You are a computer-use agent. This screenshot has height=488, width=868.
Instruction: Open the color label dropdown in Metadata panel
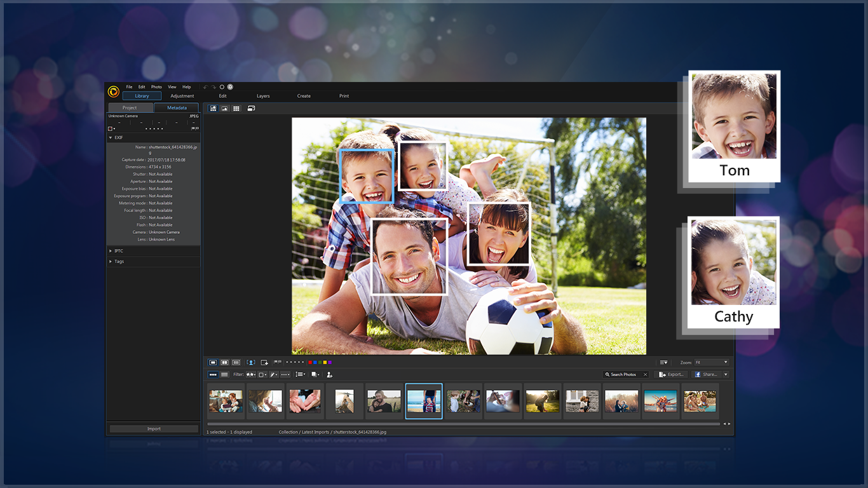click(x=111, y=128)
